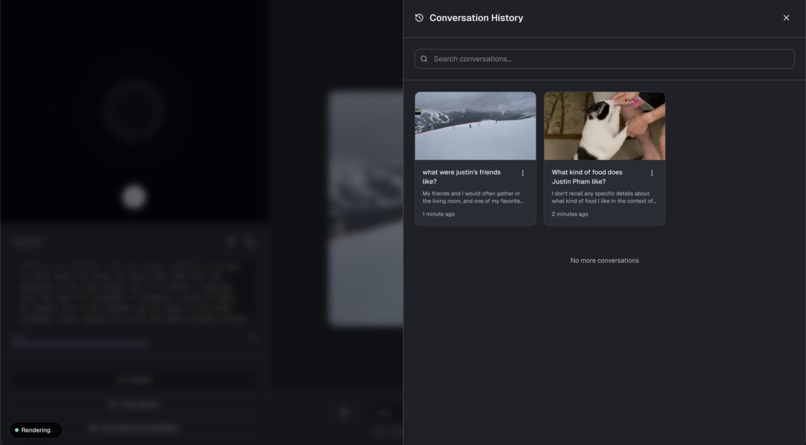
Task: Select 'What kind of food does Justin Pham like?' title
Action: pyautogui.click(x=587, y=177)
